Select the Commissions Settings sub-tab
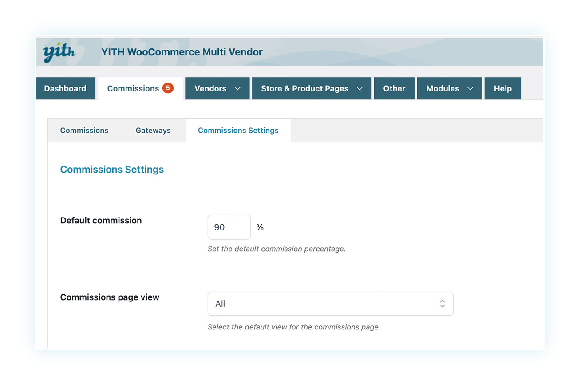The image size is (577, 392). [x=238, y=131]
